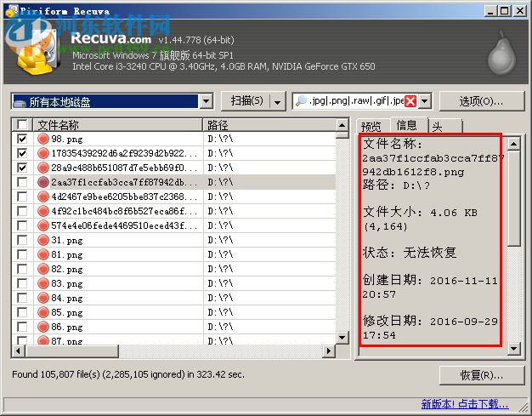Switch to the 预览 tab
Screen dimensions: 532x416
point(371,126)
